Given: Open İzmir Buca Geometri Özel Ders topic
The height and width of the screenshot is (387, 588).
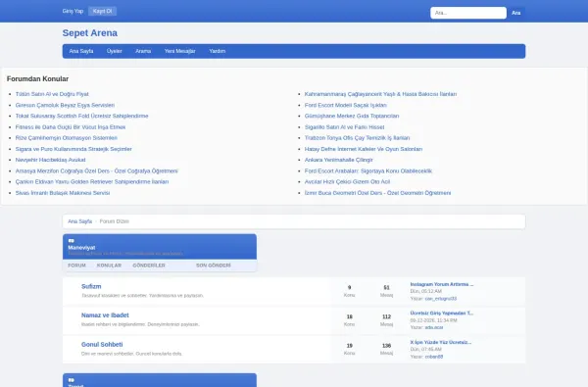Looking at the screenshot, I should (x=377, y=193).
